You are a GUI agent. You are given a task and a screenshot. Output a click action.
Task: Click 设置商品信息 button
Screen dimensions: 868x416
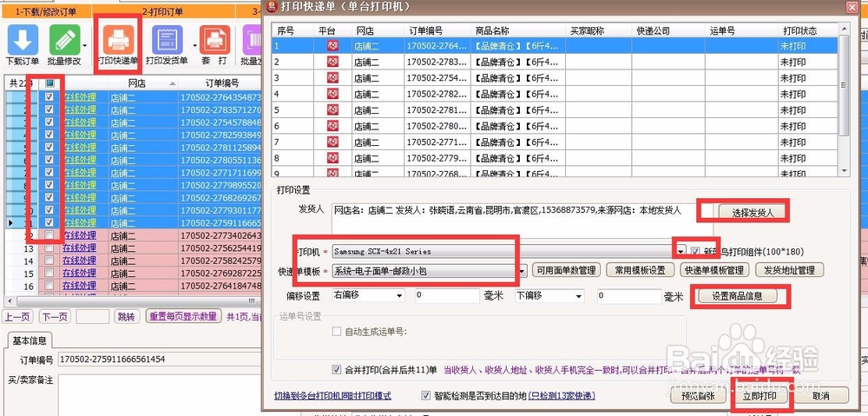737,296
